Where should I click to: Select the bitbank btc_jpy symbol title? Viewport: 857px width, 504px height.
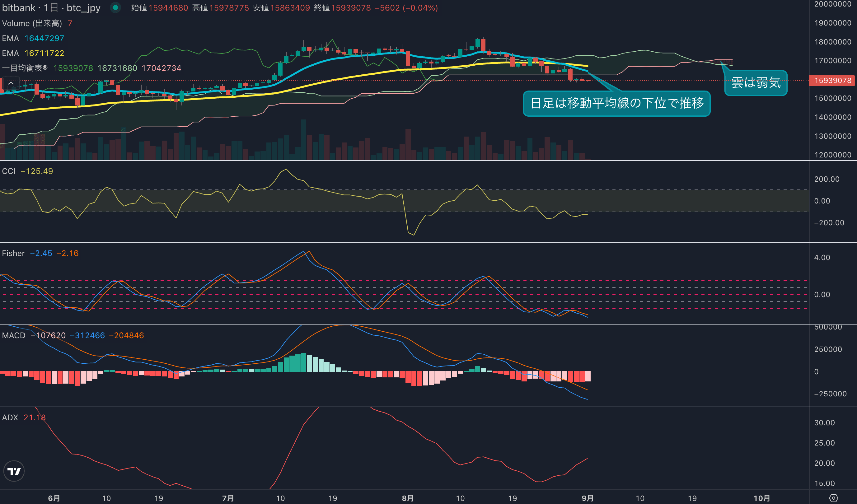click(51, 7)
